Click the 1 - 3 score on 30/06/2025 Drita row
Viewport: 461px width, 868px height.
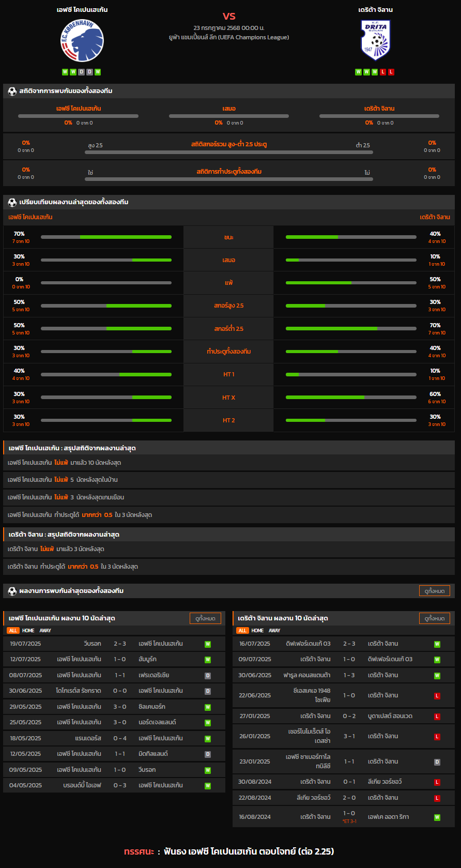pyautogui.click(x=349, y=675)
